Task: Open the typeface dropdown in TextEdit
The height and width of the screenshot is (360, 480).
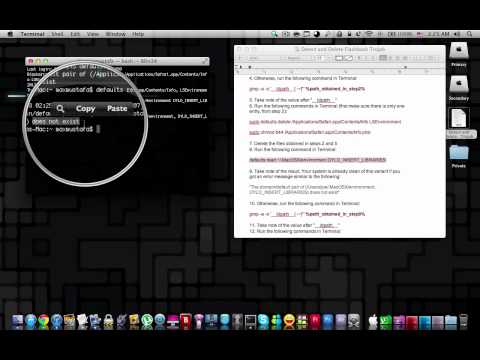Action: tap(299, 58)
